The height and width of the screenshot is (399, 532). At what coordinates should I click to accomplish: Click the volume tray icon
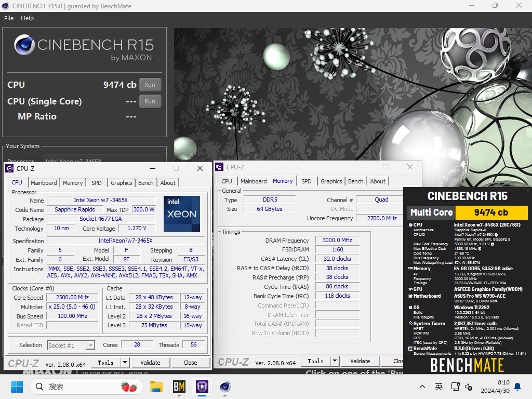[x=469, y=387]
